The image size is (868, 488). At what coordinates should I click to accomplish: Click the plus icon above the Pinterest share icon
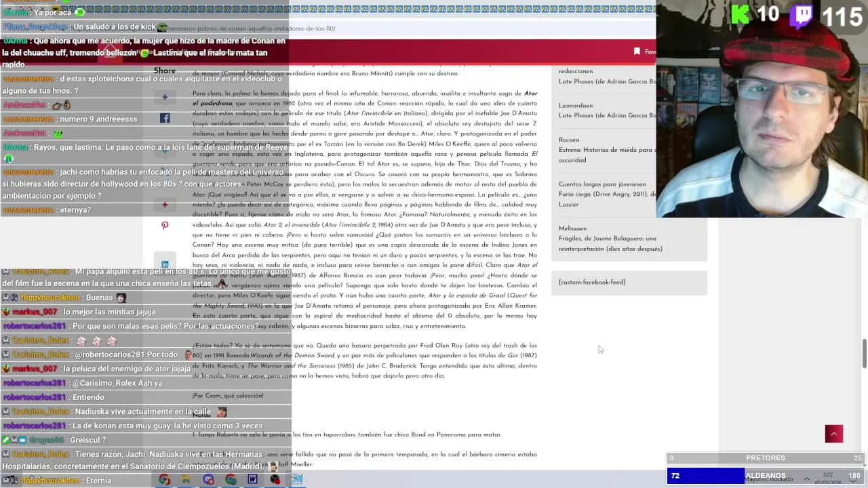pyautogui.click(x=165, y=204)
